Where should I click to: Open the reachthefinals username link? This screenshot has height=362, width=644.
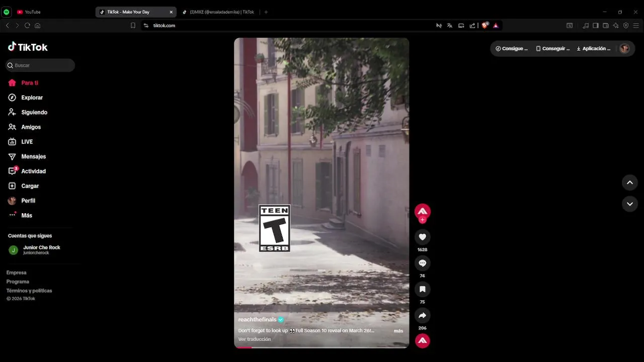coord(258,320)
